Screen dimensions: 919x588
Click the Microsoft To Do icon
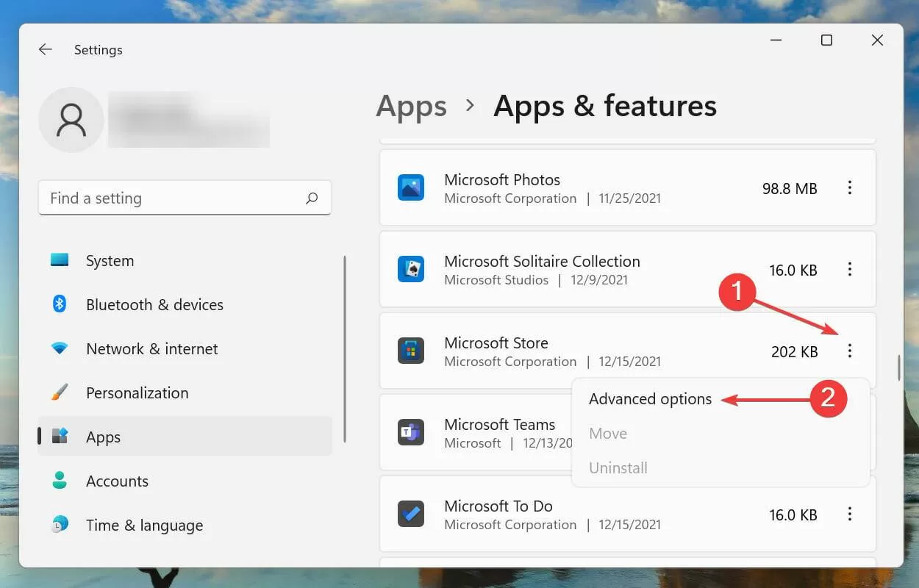tap(411, 514)
